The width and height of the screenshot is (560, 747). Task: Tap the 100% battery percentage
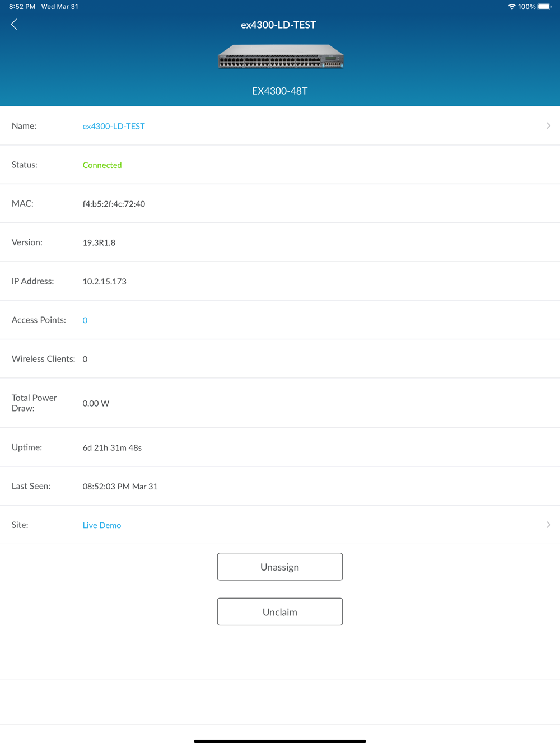[x=526, y=7]
